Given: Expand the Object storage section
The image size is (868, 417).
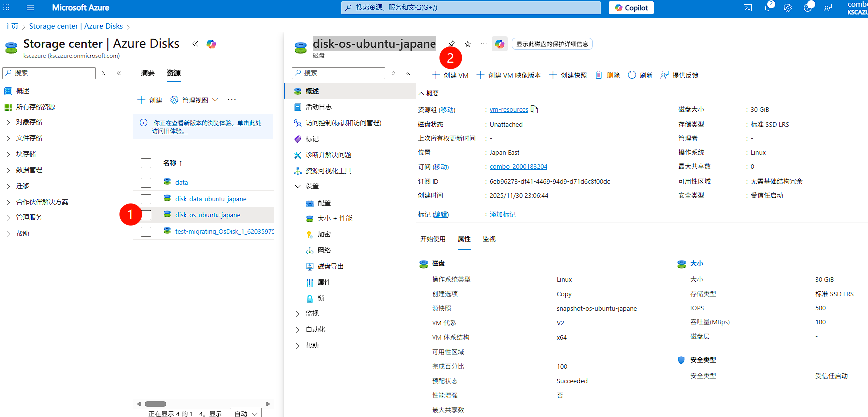Looking at the screenshot, I should [x=8, y=122].
